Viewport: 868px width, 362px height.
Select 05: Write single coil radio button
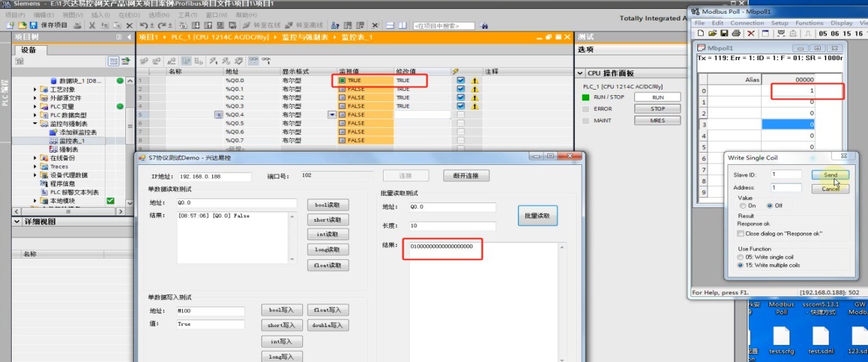pyautogui.click(x=740, y=257)
